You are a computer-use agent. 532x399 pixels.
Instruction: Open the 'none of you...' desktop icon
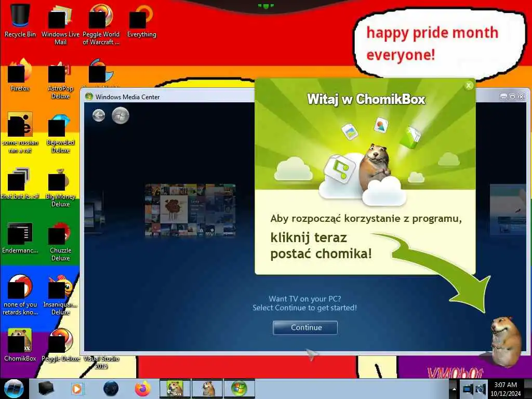tap(20, 295)
